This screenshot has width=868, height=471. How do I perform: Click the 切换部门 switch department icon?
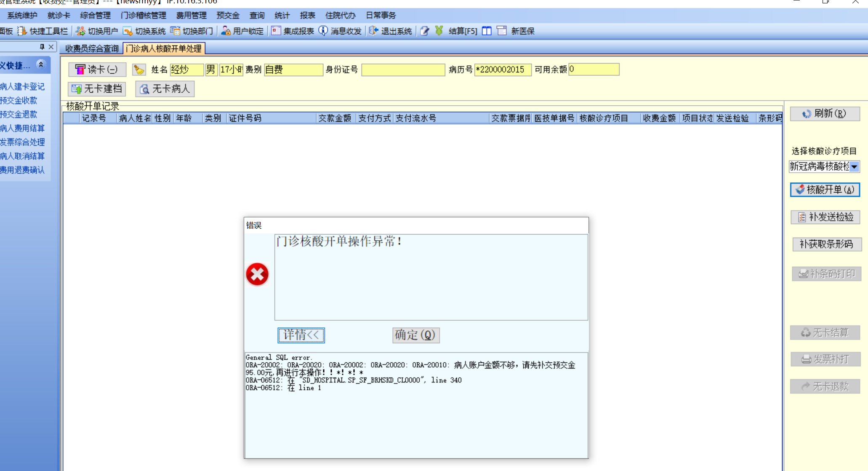(x=175, y=31)
